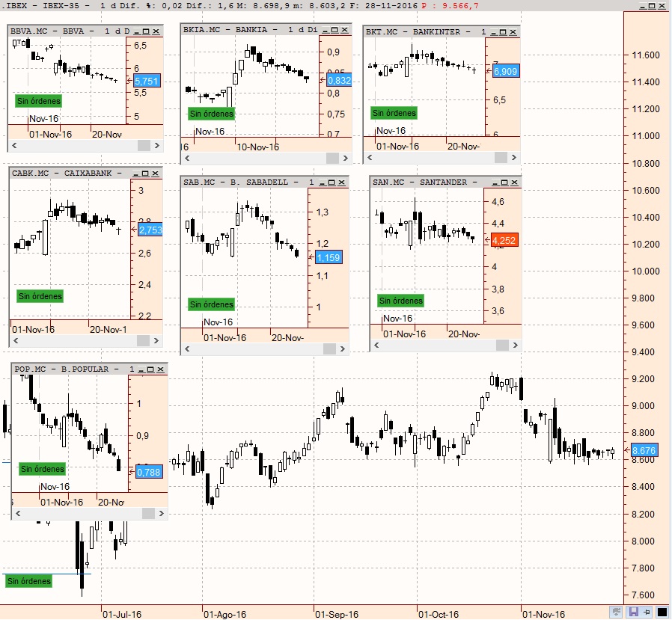Open the black color swatch in bottom corner
This screenshot has height=620, width=672.
tap(662, 613)
